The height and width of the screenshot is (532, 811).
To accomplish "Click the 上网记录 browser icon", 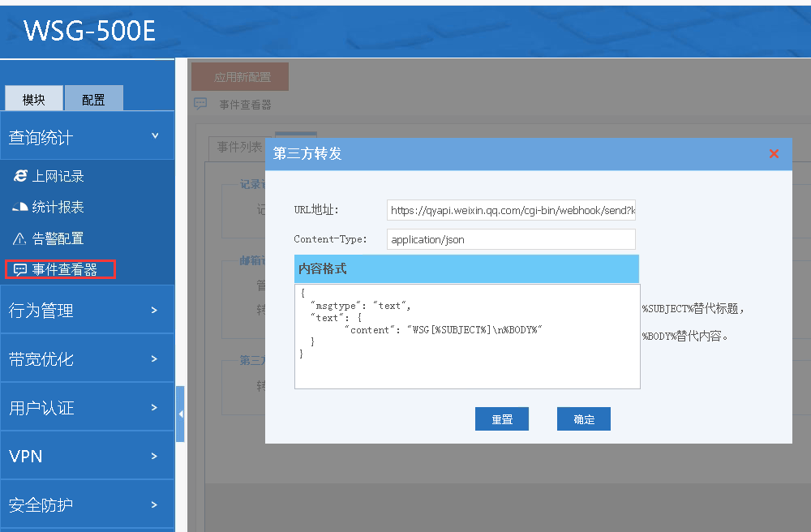I will click(x=20, y=176).
